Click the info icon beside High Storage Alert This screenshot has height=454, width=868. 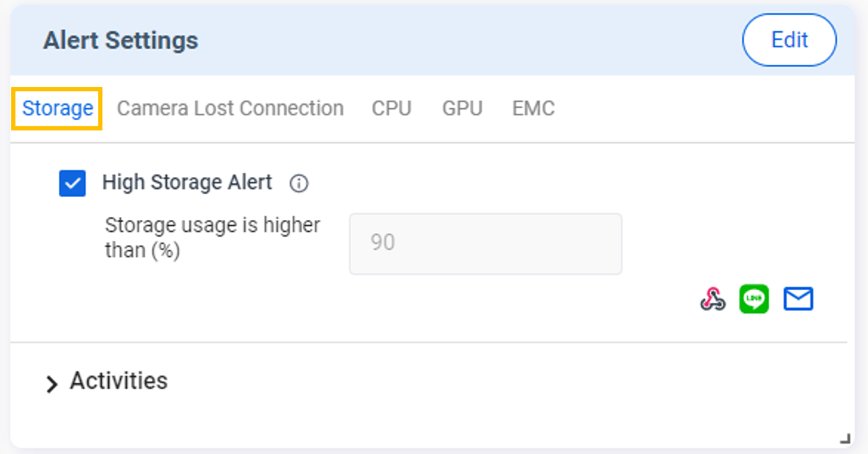[x=298, y=183]
